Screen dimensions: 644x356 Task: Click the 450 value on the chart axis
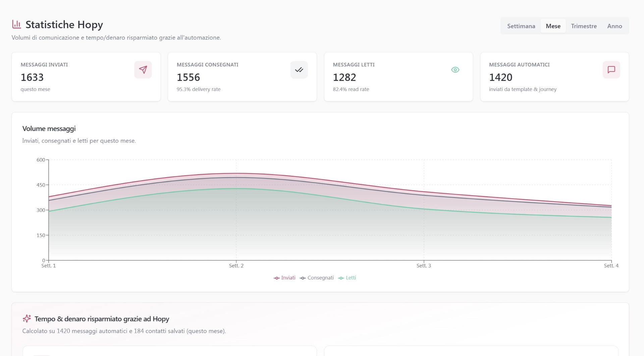point(41,185)
